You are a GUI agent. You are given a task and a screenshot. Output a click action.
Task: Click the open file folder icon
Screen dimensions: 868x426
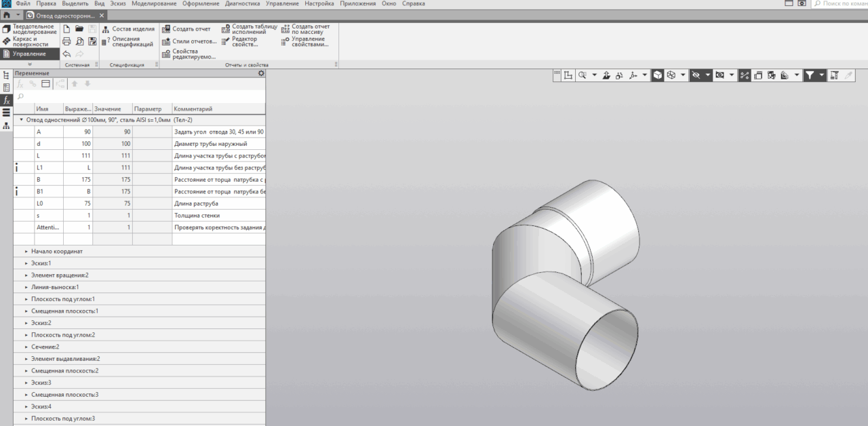79,29
